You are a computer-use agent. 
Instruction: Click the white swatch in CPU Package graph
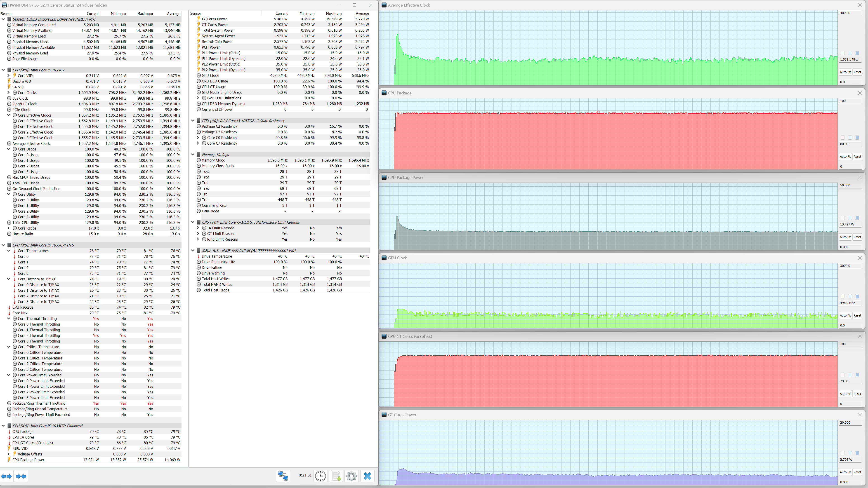pyautogui.click(x=843, y=137)
